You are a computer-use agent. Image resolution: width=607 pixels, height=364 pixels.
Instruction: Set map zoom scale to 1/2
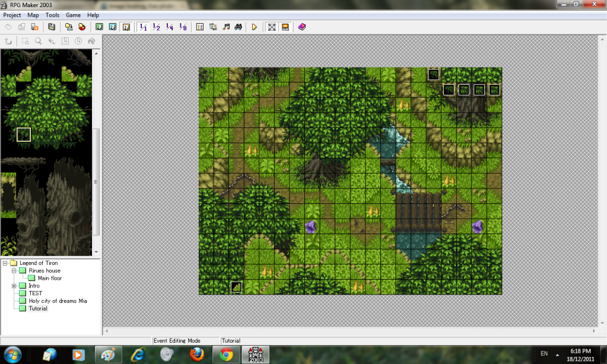(157, 27)
